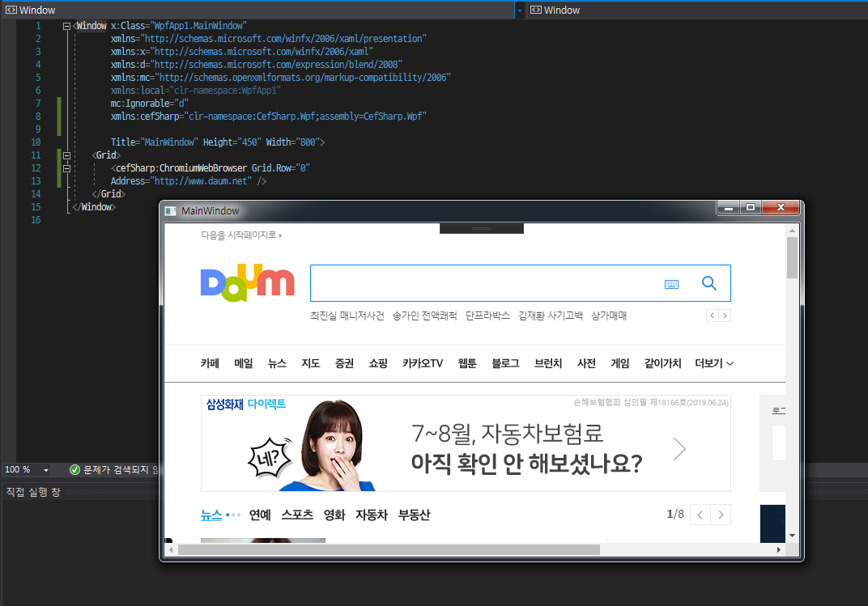Close the MainWindow
The height and width of the screenshot is (606, 868).
(x=781, y=207)
